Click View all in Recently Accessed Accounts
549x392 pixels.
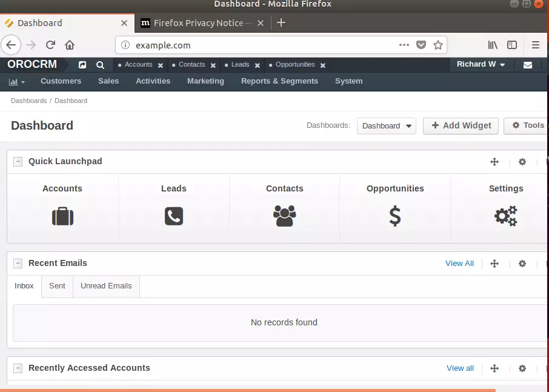pos(460,368)
